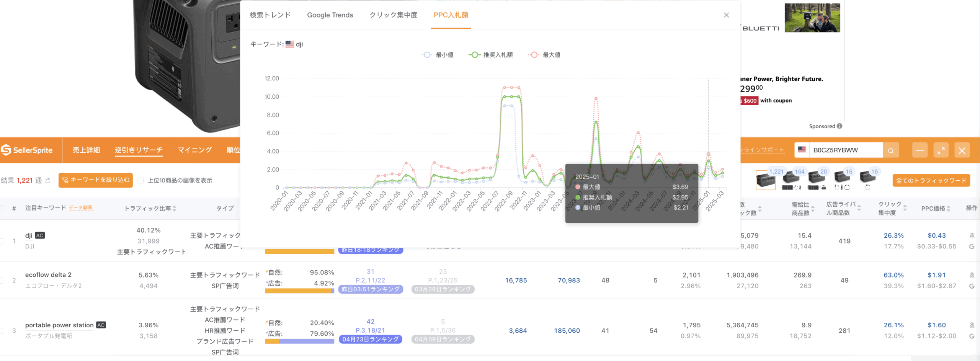This screenshot has height=361, width=980.
Task: Check the row checkbox for portable power station
Action: pos(2,330)
